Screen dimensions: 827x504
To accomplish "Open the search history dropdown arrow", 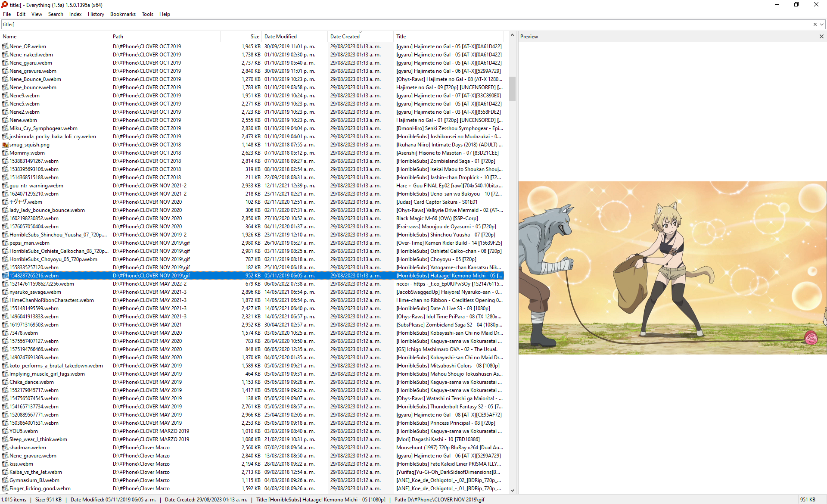I will point(822,25).
